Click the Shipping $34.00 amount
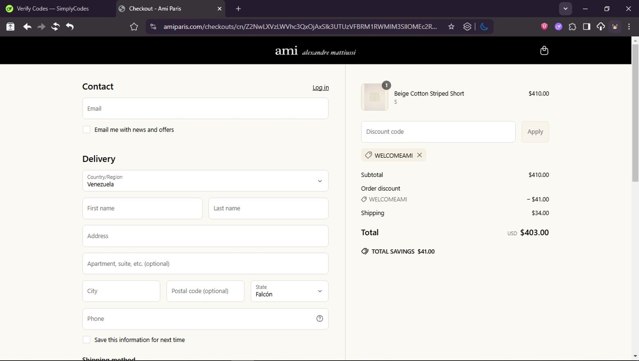Image resolution: width=639 pixels, height=361 pixels. (x=540, y=213)
